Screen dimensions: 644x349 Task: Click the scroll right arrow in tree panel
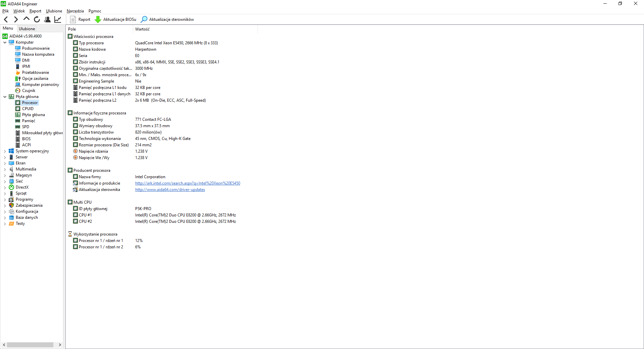(60, 345)
